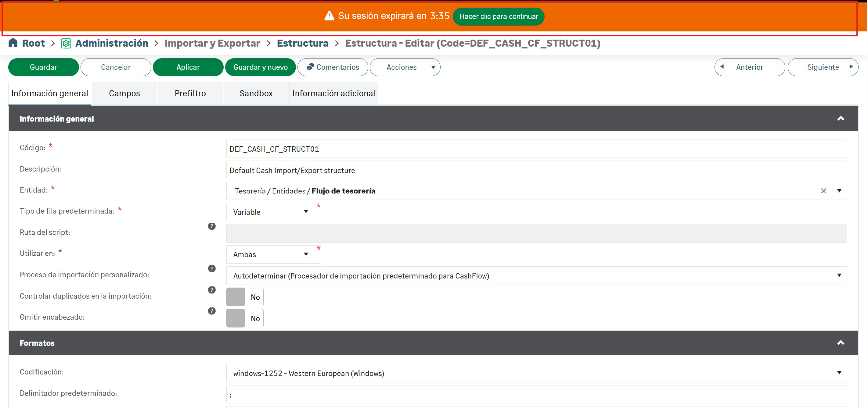Screen dimensions: 868x408
Task: Open the Comentarios button
Action: 333,67
